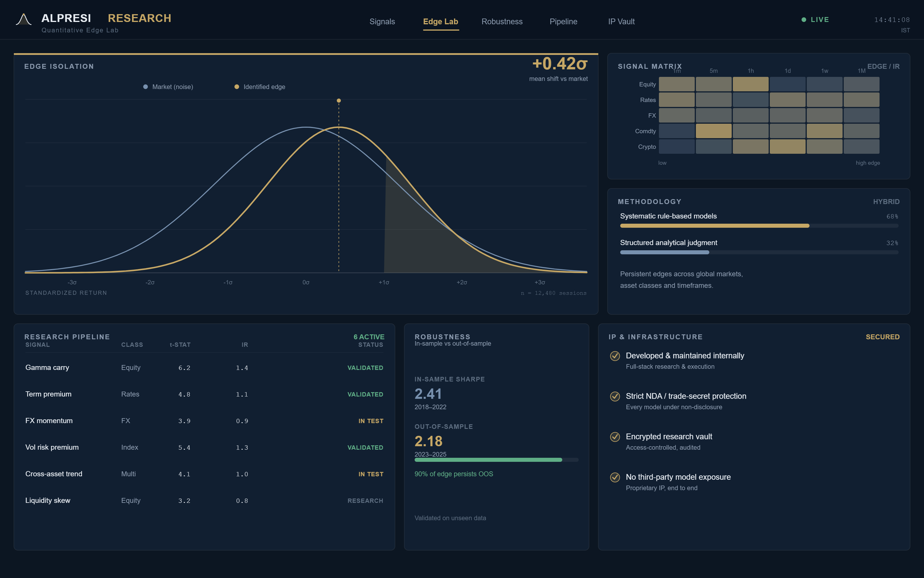This screenshot has width=924, height=578.
Task: Click the SIGNAL column header
Action: click(38, 345)
